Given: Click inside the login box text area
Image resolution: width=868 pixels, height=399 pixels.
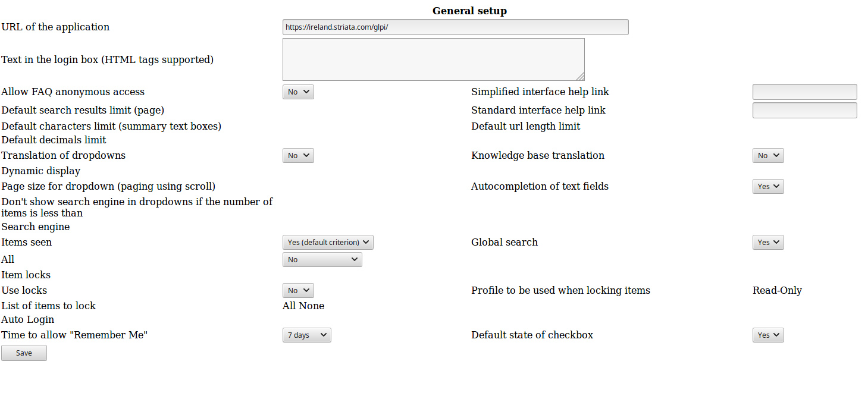Looking at the screenshot, I should (433, 59).
